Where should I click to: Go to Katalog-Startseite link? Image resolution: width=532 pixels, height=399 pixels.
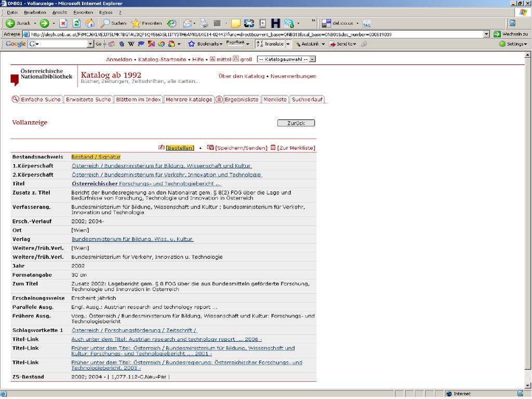pos(162,59)
